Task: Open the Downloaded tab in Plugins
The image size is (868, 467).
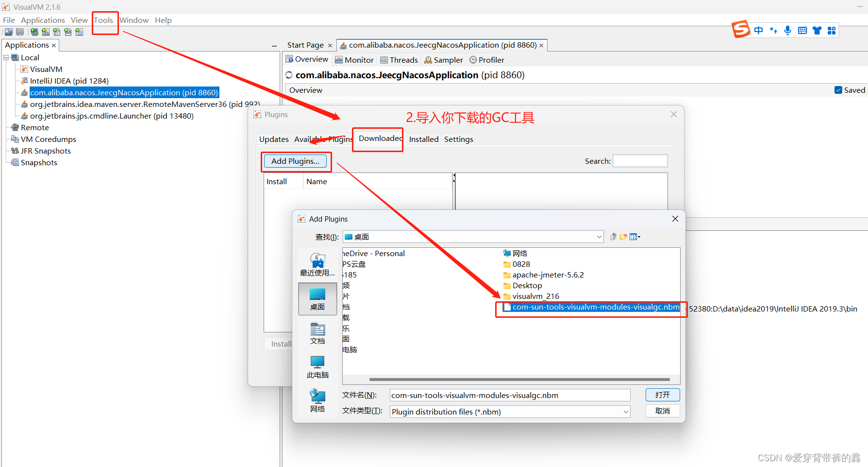Action: point(380,138)
